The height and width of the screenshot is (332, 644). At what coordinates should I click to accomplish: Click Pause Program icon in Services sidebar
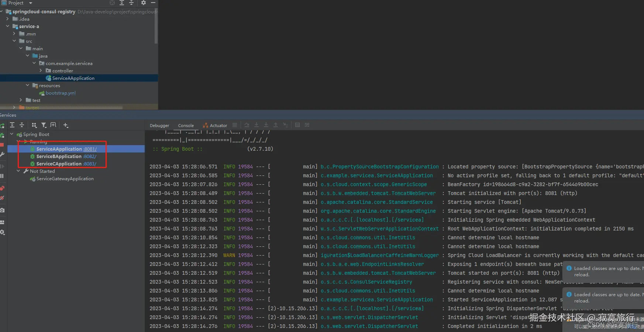2,176
